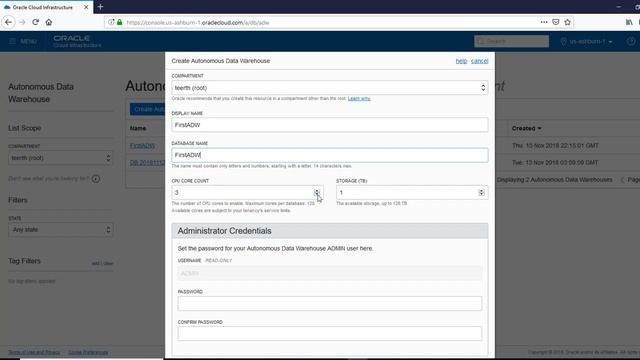Open the FirstADW link in the table
Screen dimensions: 640x360
(x=142, y=145)
